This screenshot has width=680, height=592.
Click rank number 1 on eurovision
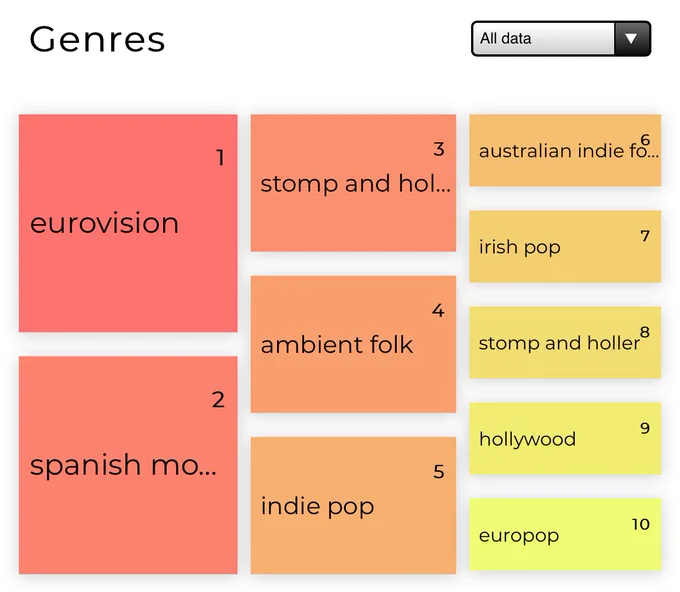pyautogui.click(x=220, y=157)
